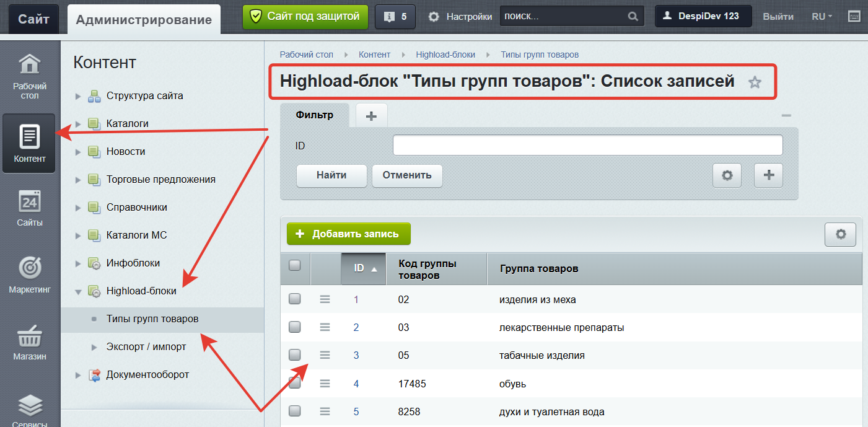Expand Справочники tree node
The image size is (868, 427).
[x=78, y=208]
